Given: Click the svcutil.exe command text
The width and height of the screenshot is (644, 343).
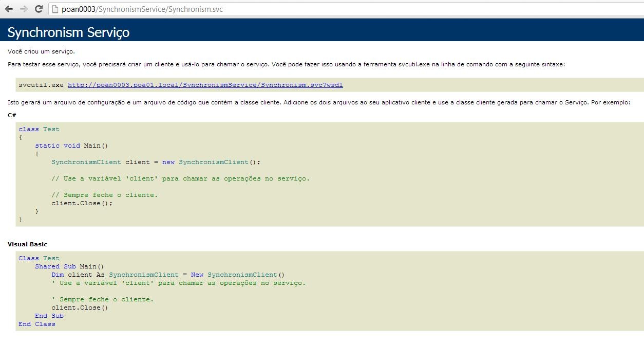Looking at the screenshot, I should (x=41, y=85).
